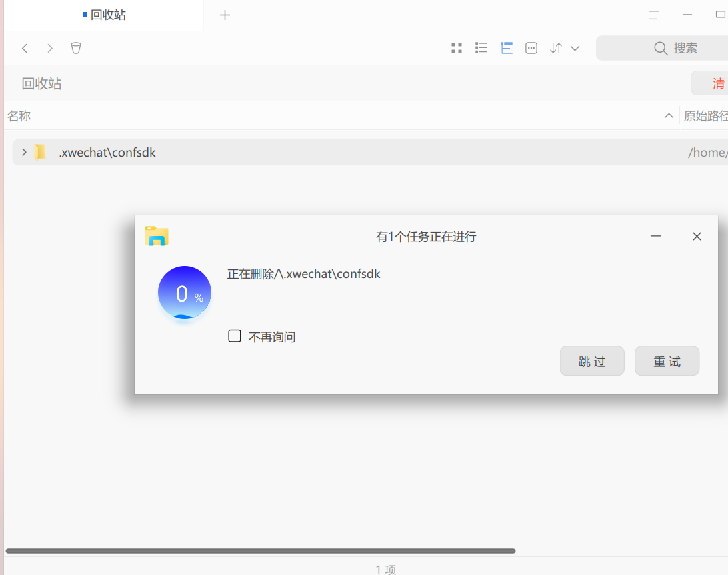Click the .xwechat\confsdk folder icon
The height and width of the screenshot is (575, 728).
click(x=41, y=152)
